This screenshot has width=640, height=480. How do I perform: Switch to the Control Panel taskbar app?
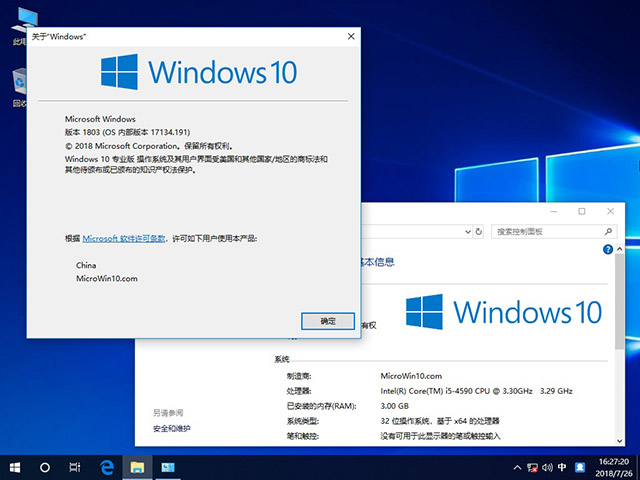point(167,467)
